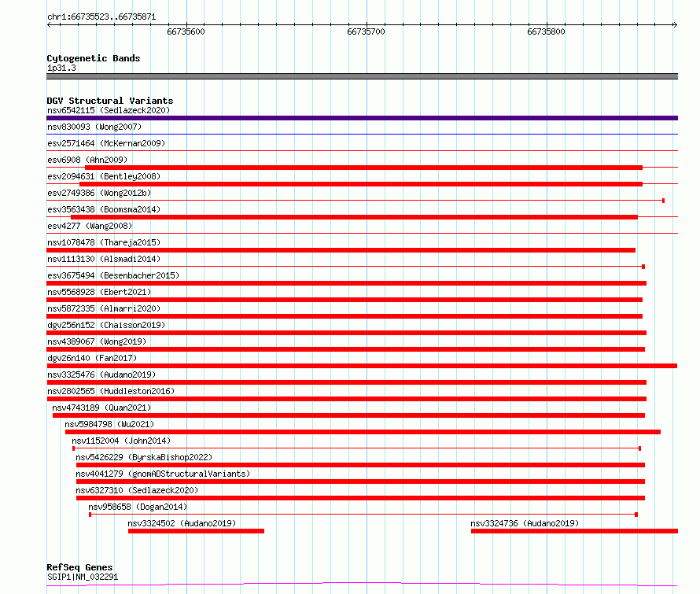Click the nsv1078478 (Thareja2015) red bar

tap(341, 250)
